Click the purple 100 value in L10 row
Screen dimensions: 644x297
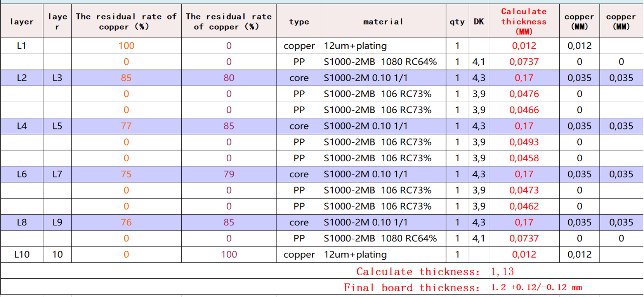229,255
